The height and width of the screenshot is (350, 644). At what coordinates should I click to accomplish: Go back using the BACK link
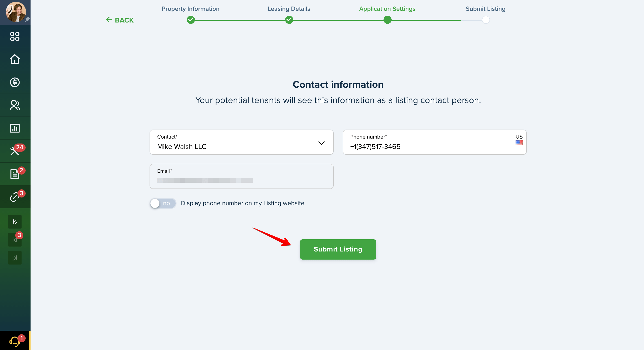tap(119, 20)
